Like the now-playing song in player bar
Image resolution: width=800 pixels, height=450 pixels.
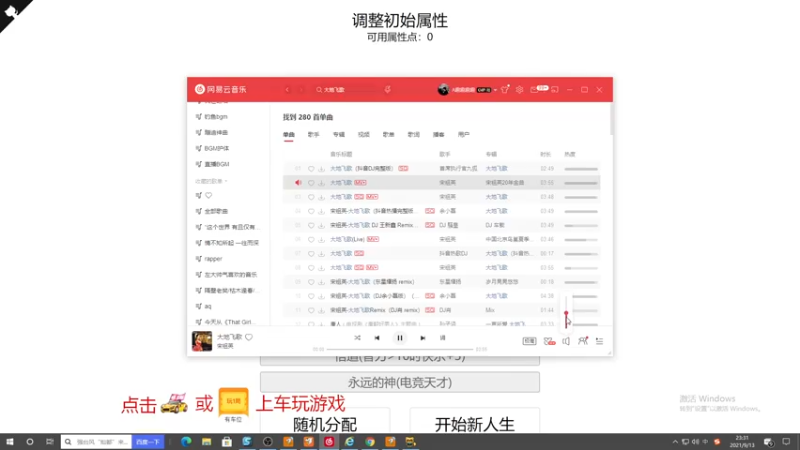pyautogui.click(x=249, y=337)
